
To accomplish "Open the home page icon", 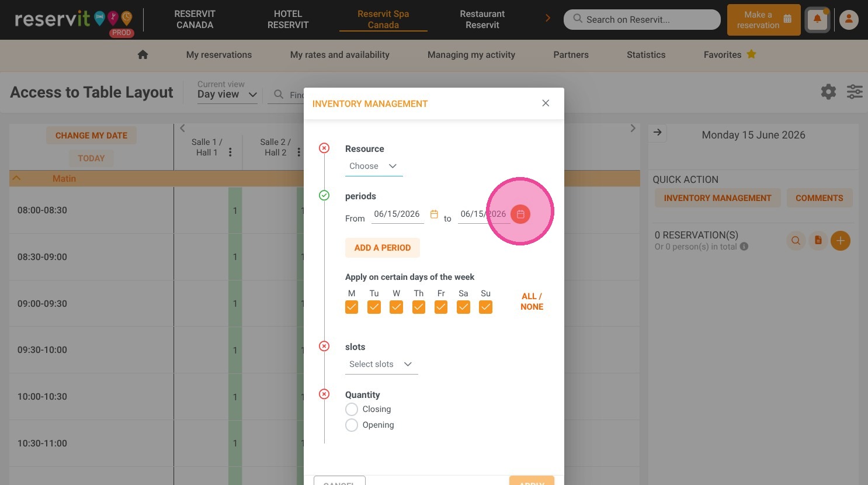I will (143, 54).
